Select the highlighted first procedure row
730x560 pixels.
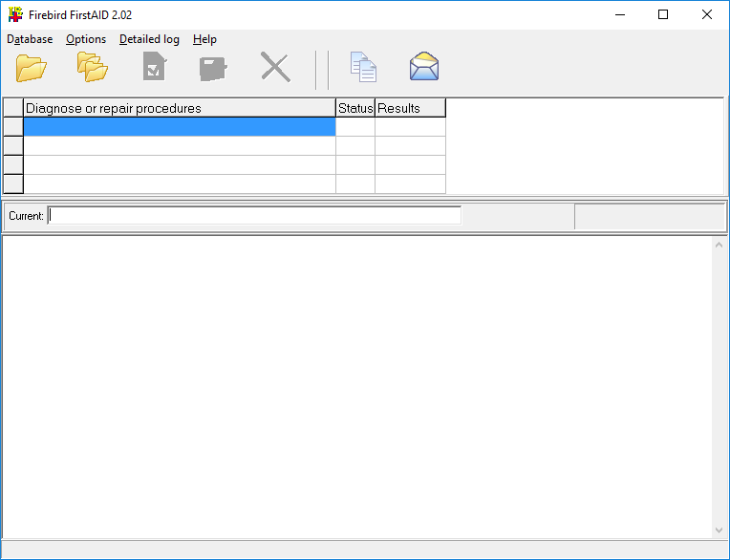pos(179,127)
